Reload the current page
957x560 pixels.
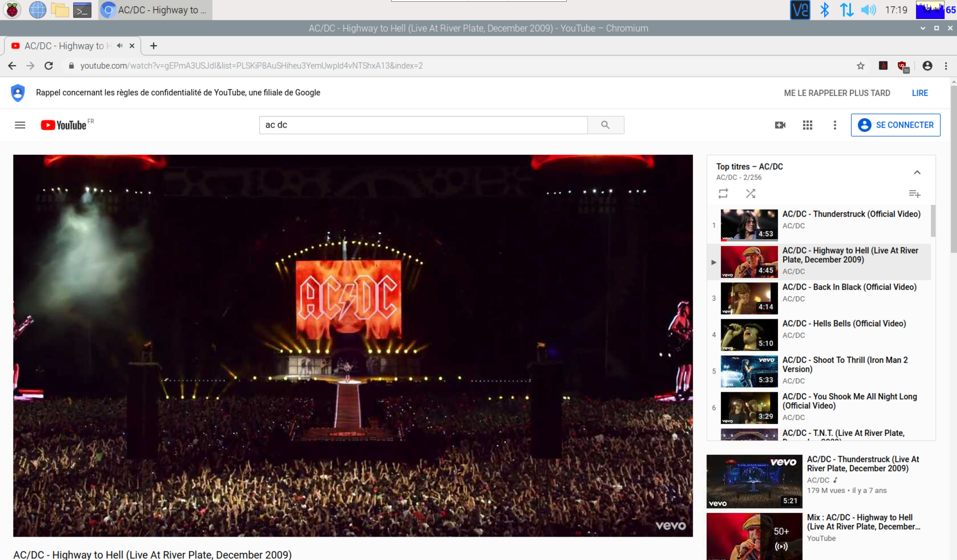coord(49,66)
